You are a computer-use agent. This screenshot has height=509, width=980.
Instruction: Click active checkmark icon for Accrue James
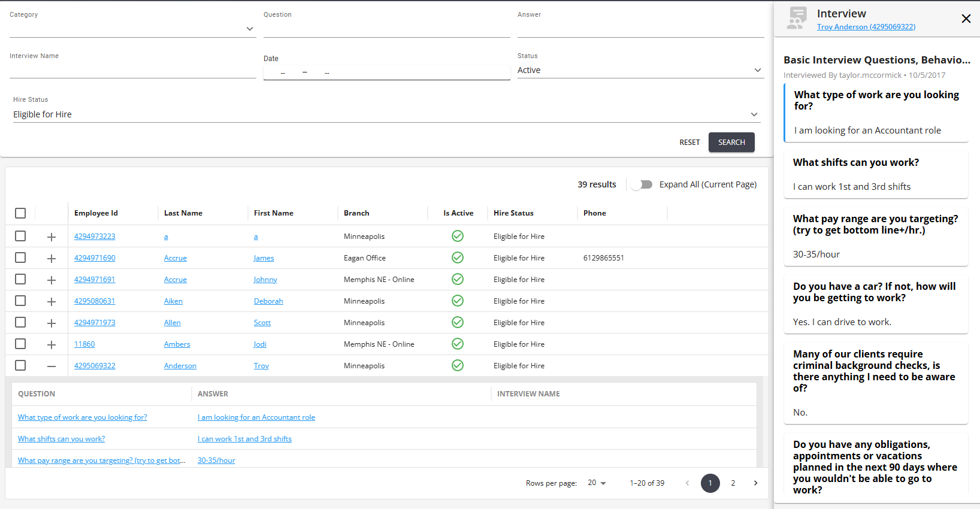[x=458, y=257]
